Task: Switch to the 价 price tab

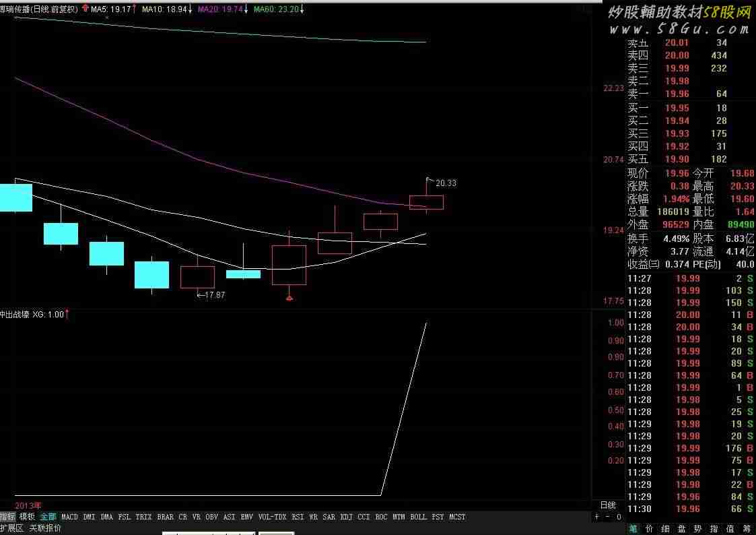Action: [650, 529]
